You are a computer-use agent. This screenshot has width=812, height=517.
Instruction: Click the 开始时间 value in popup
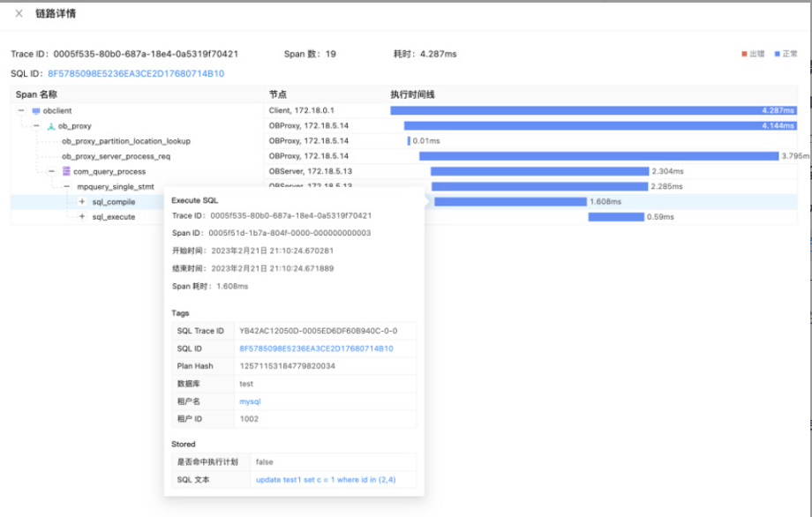(273, 251)
